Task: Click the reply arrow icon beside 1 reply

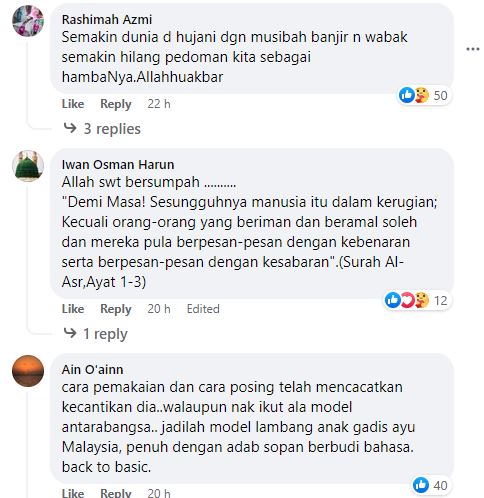Action: tap(70, 333)
